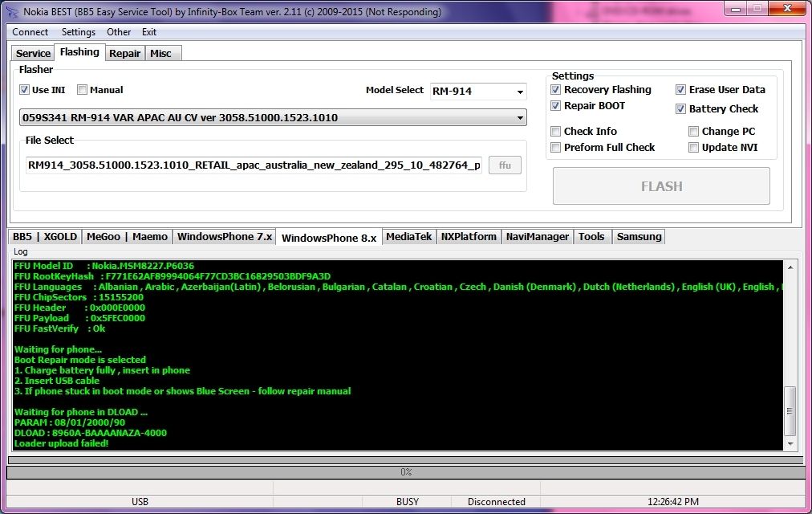Open the Connect menu
The image size is (812, 514).
pyautogui.click(x=30, y=32)
